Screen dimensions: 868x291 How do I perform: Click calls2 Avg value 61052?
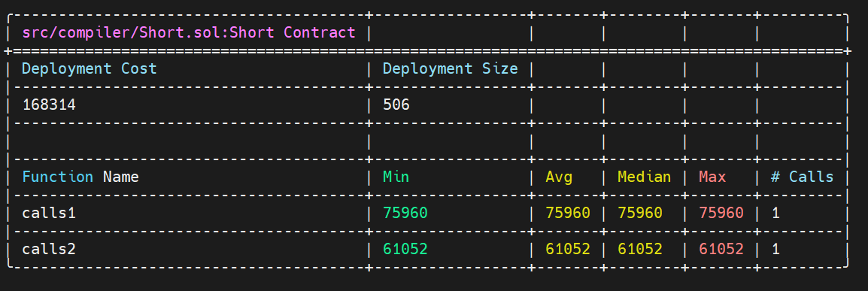point(568,249)
